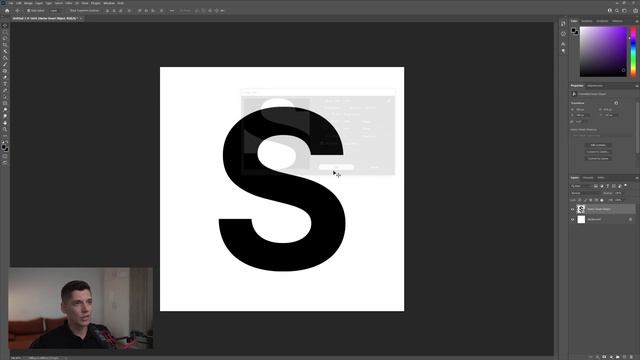Screen dimensions: 640x360
Task: Filter layers by pixel layers icon
Action: coord(596,186)
